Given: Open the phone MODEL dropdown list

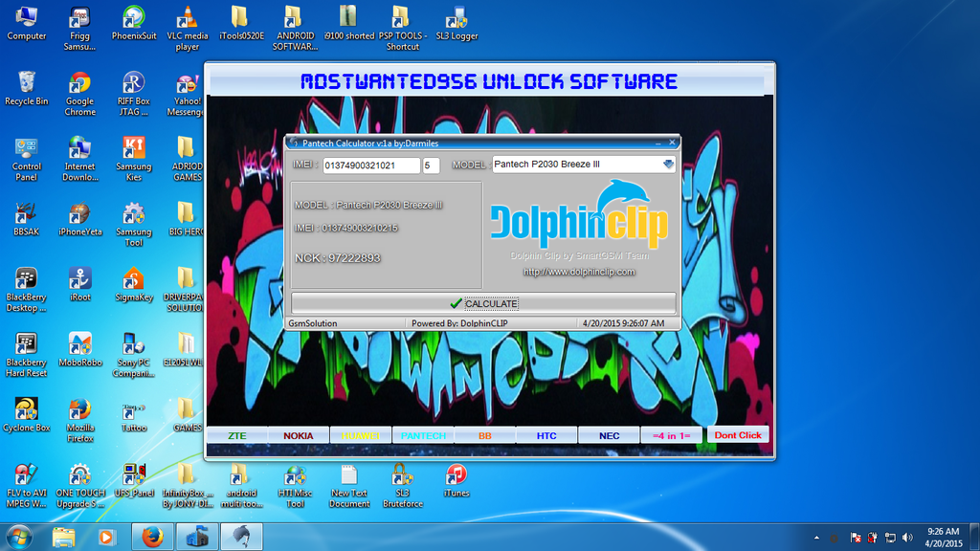Looking at the screenshot, I should (x=668, y=165).
